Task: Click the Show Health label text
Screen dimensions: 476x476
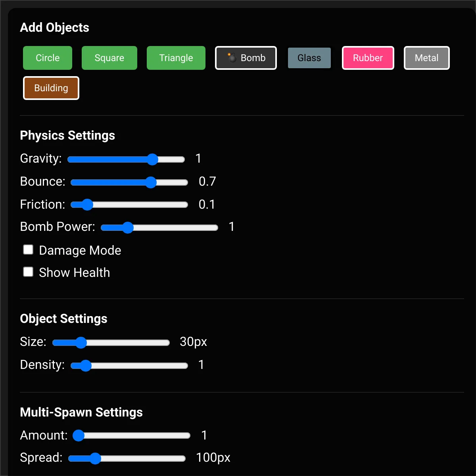Action: pyautogui.click(x=74, y=273)
